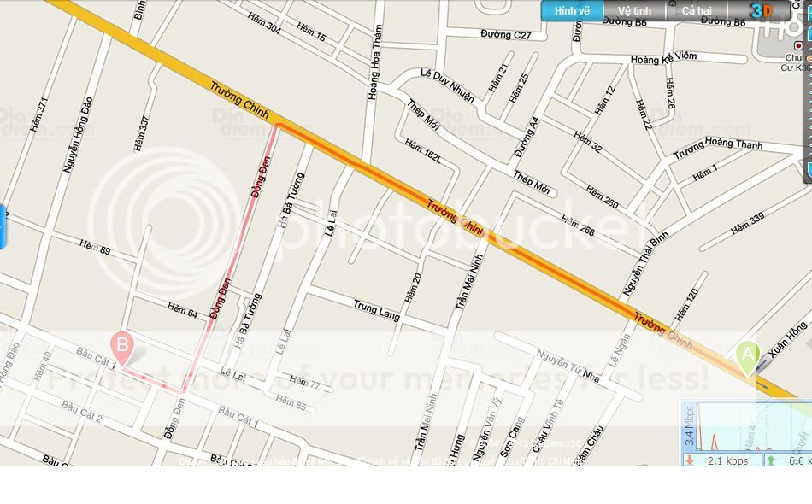Viewport: 812px width, 504px height.
Task: Click the Trung Lang street label
Action: 377,310
